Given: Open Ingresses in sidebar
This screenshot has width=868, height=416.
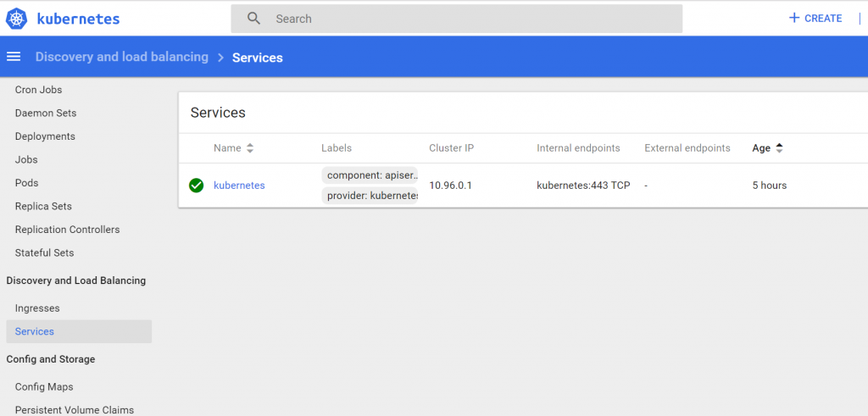Looking at the screenshot, I should coord(37,308).
